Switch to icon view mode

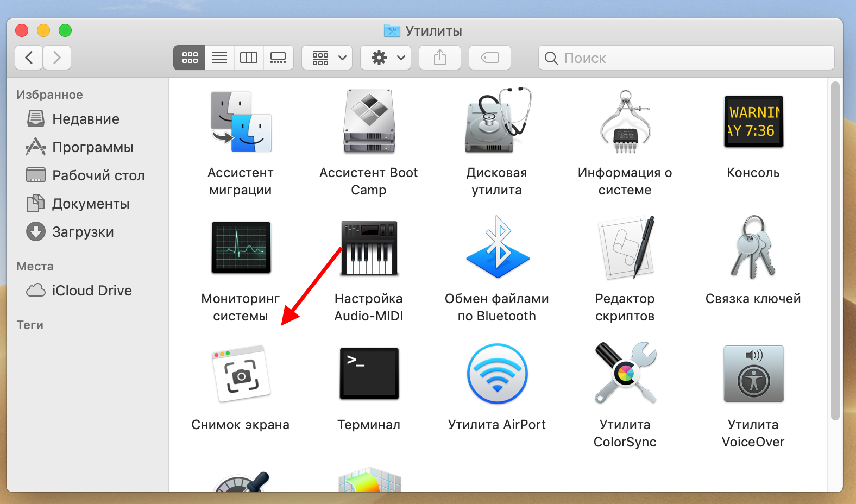[x=190, y=58]
